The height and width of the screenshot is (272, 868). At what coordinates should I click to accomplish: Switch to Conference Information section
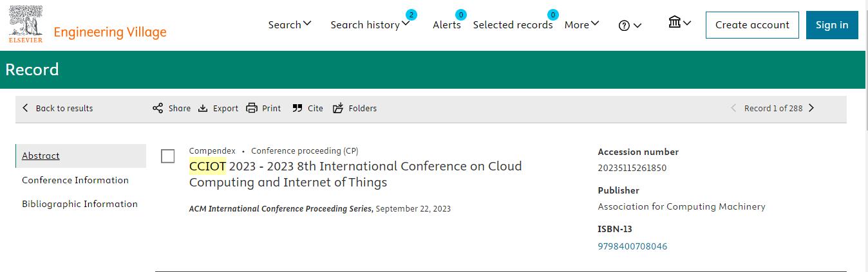pyautogui.click(x=75, y=180)
